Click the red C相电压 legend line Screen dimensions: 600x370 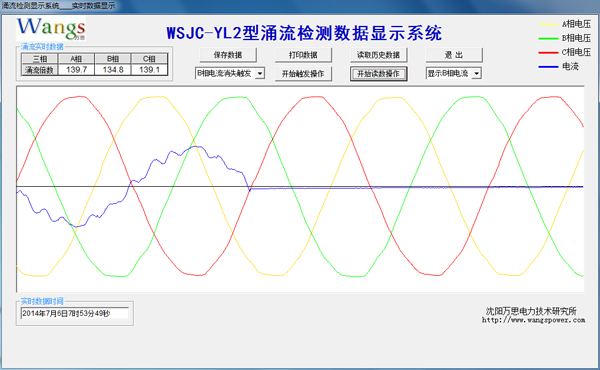point(548,52)
